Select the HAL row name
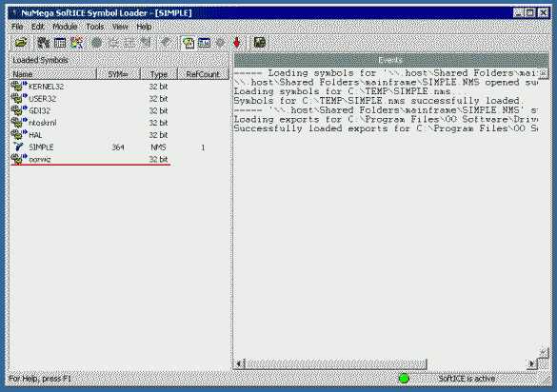The image size is (557, 392). (35, 135)
